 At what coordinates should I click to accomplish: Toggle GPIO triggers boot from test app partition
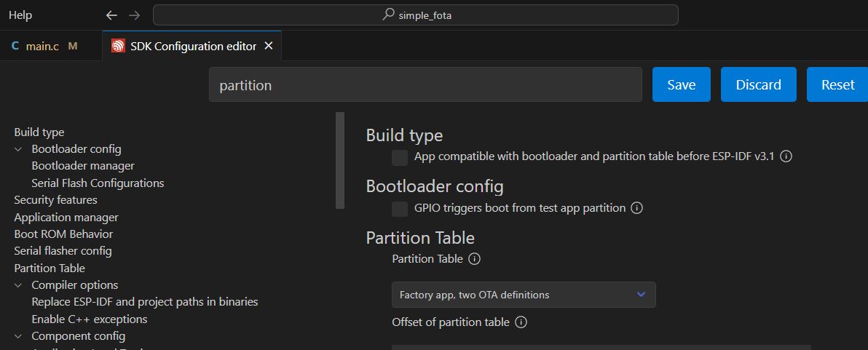400,209
